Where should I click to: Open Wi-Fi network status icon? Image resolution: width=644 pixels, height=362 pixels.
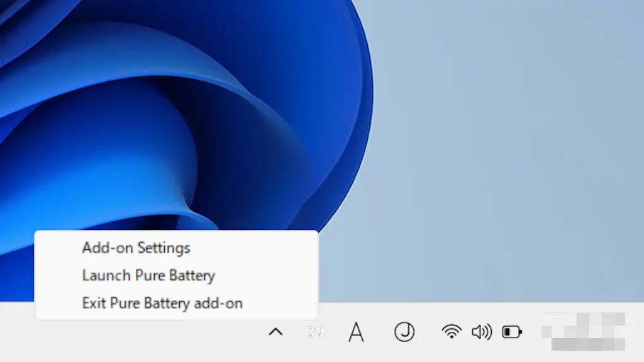coord(452,331)
